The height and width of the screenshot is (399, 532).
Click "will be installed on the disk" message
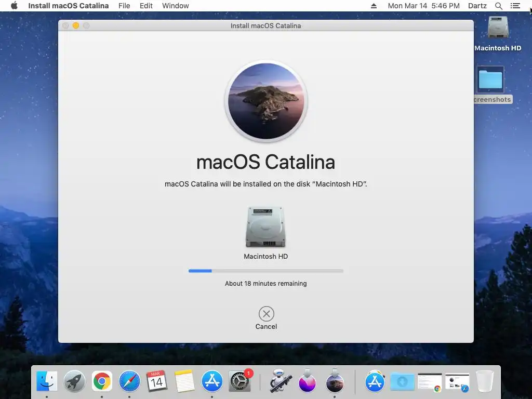pyautogui.click(x=265, y=184)
